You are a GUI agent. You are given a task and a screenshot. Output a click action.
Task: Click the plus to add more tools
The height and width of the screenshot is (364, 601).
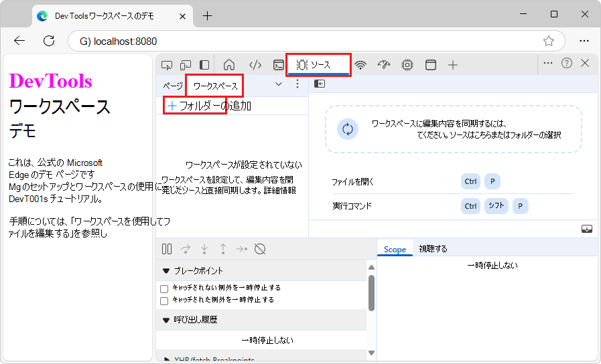tap(453, 65)
